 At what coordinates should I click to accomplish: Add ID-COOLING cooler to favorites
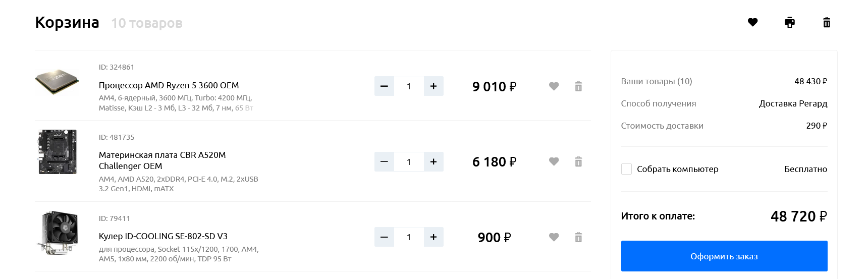point(554,237)
